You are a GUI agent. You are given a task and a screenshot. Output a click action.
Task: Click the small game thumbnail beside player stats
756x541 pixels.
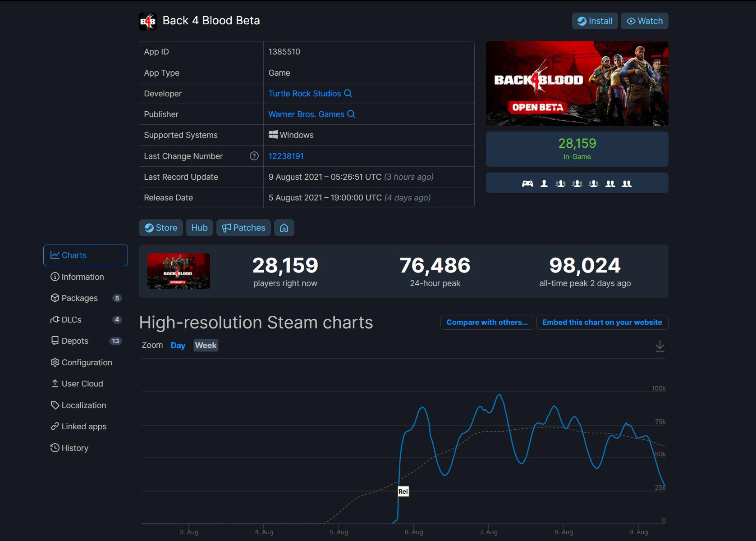pyautogui.click(x=179, y=271)
